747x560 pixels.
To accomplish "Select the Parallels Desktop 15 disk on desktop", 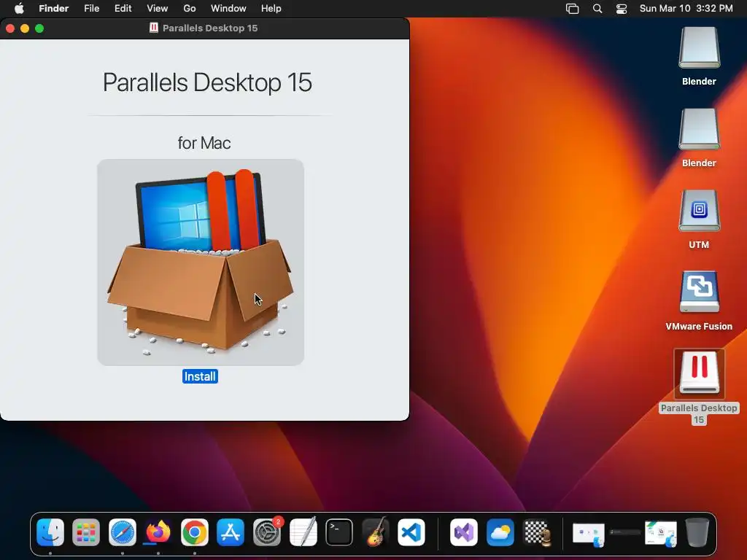I will coord(699,374).
